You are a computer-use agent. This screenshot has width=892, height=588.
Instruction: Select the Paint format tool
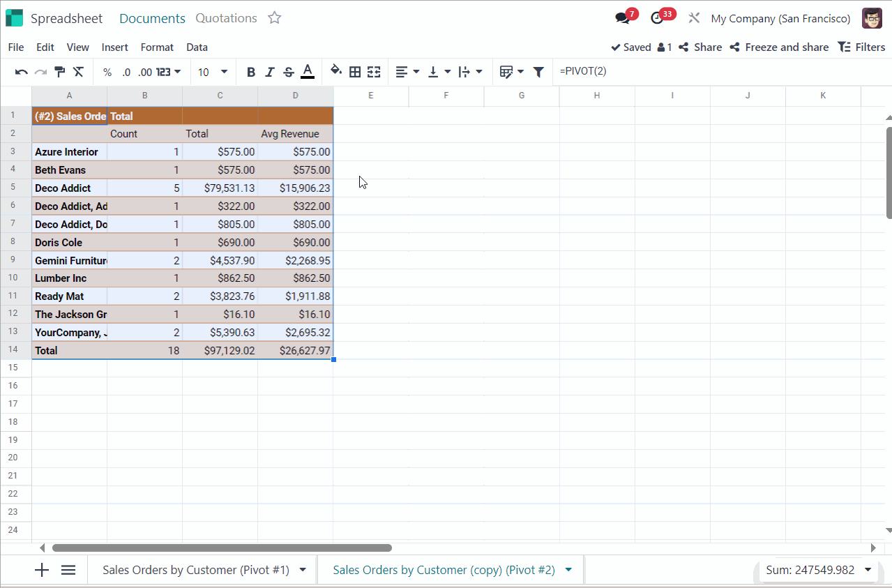pyautogui.click(x=59, y=72)
